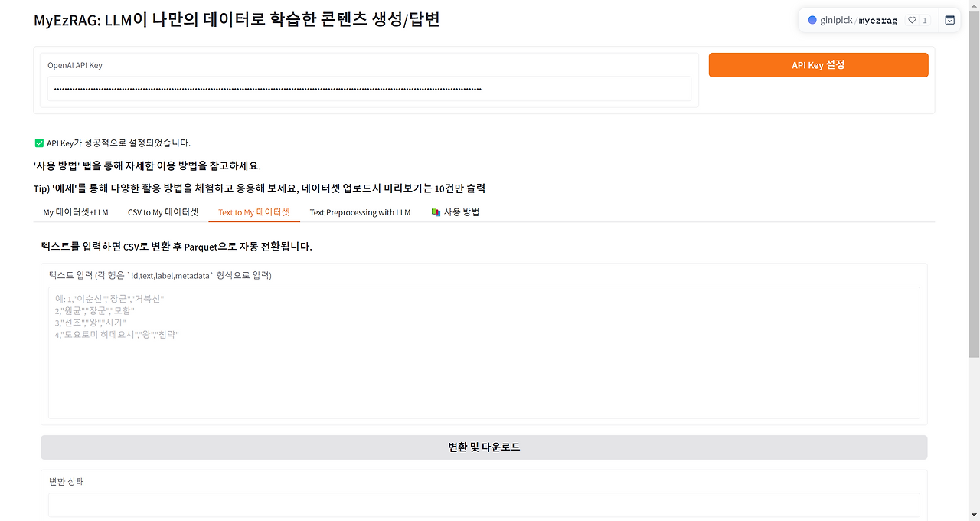Open Text Preprocessing with LLM tab

(360, 212)
